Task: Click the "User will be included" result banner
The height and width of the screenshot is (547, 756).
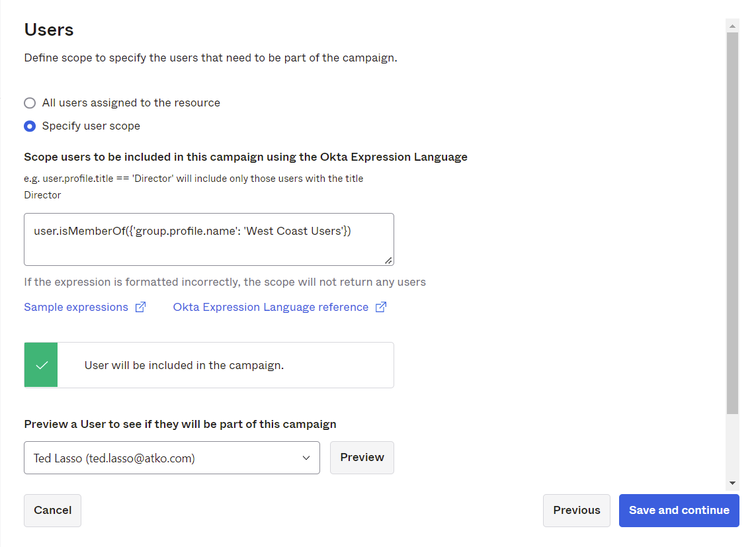Action: coord(225,365)
